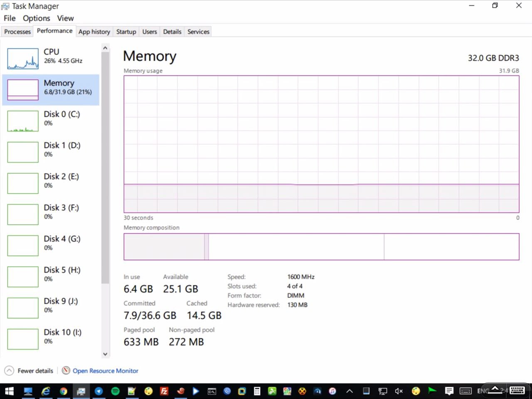Open FileZilla from the taskbar
The width and height of the screenshot is (532, 399).
tap(164, 391)
